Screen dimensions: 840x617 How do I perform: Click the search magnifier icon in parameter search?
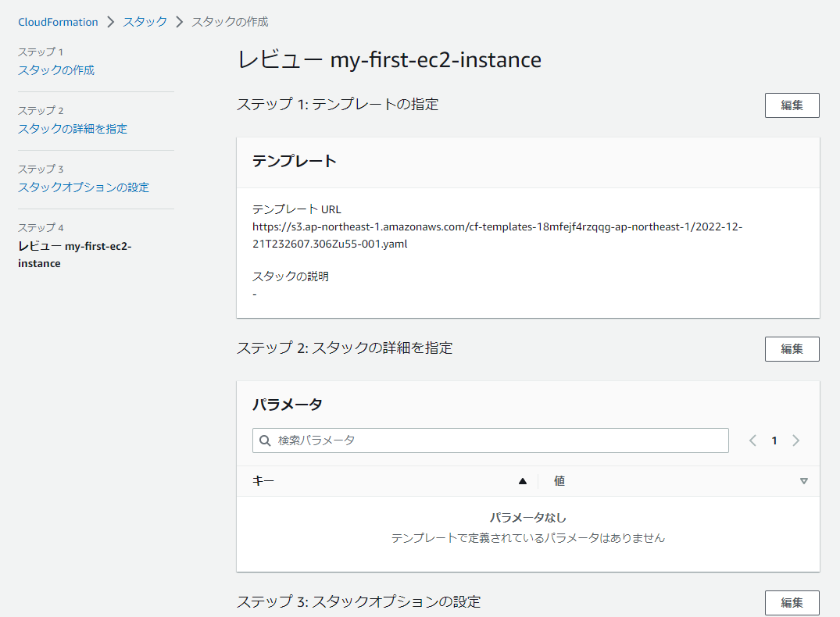[264, 440]
